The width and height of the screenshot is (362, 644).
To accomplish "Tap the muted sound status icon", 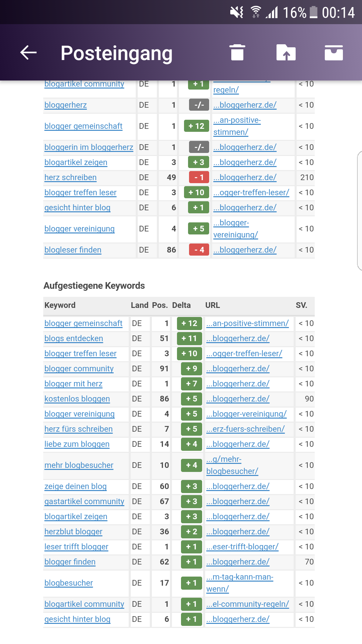I will click(x=237, y=12).
